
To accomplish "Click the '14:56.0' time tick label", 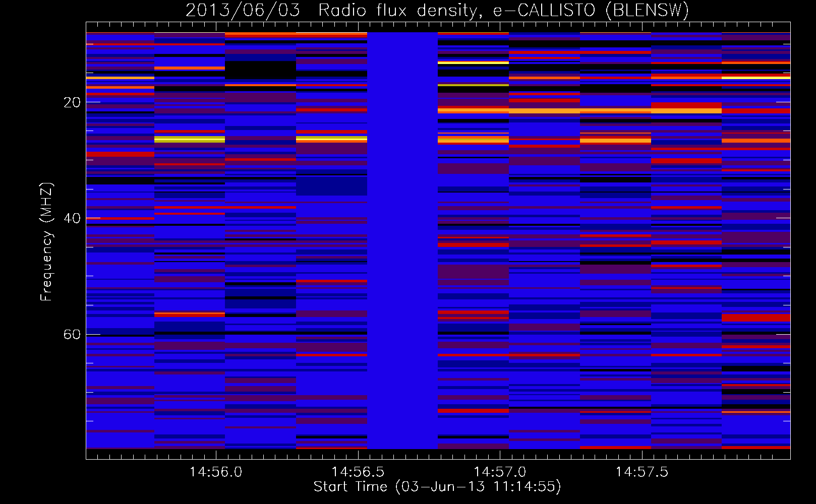I will pyautogui.click(x=216, y=472).
